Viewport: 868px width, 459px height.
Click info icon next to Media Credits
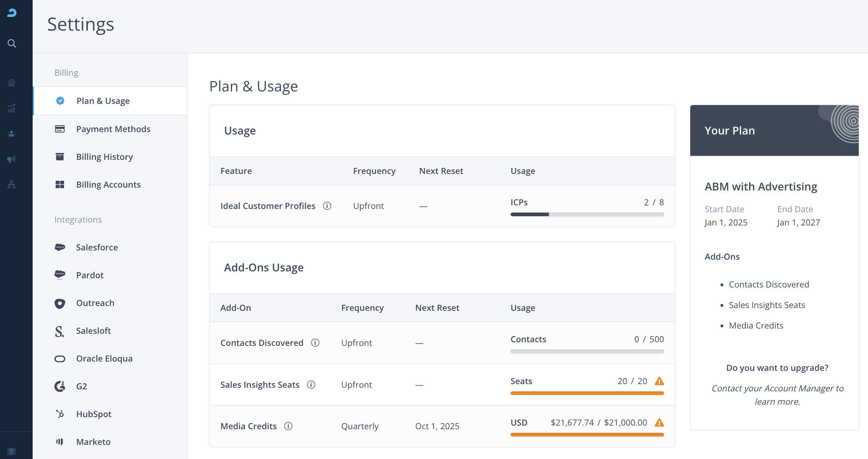tap(288, 426)
